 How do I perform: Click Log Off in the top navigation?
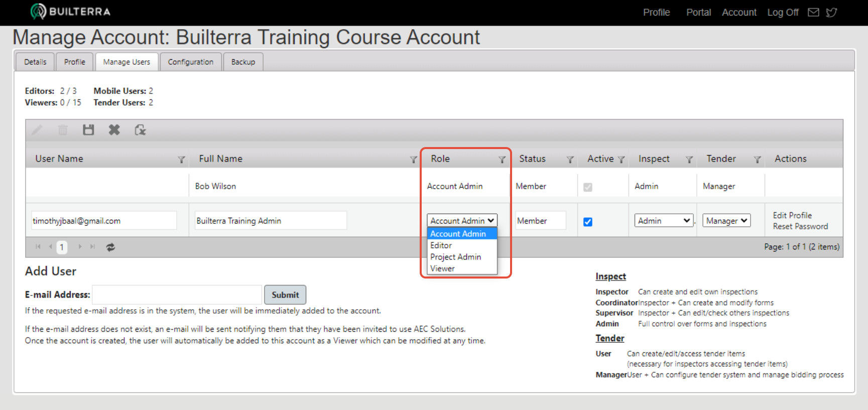[783, 12]
